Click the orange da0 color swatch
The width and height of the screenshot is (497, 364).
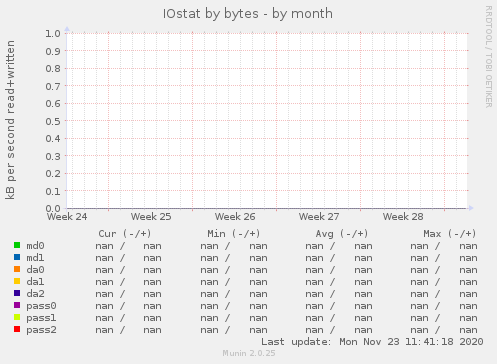[17, 269]
